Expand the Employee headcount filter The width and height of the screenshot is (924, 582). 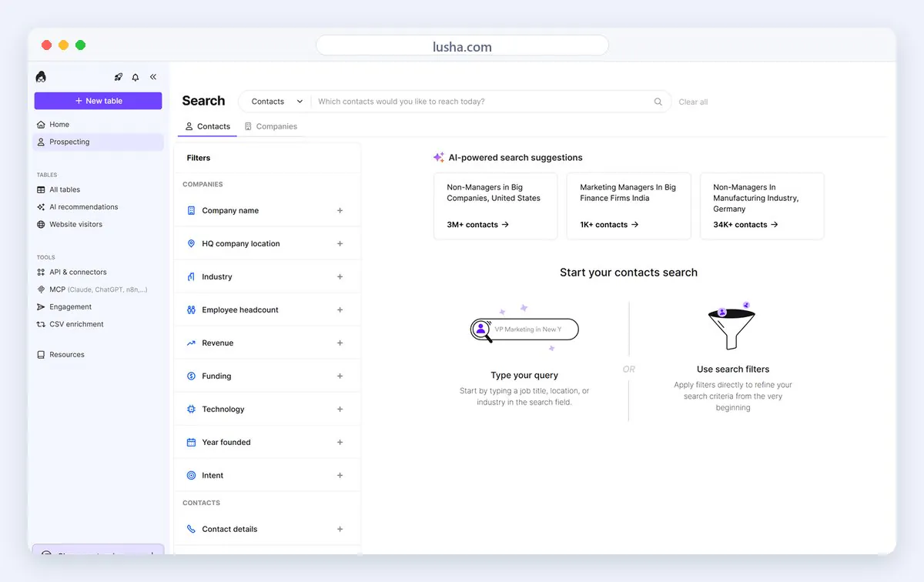coord(340,309)
